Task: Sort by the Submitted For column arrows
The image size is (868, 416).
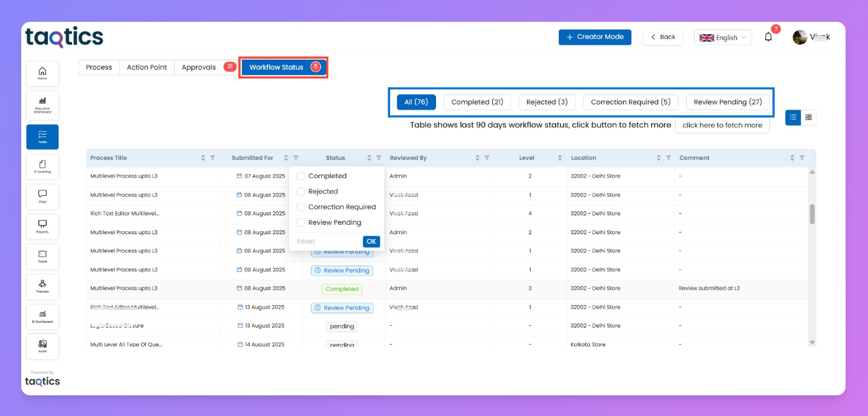Action: [x=286, y=158]
